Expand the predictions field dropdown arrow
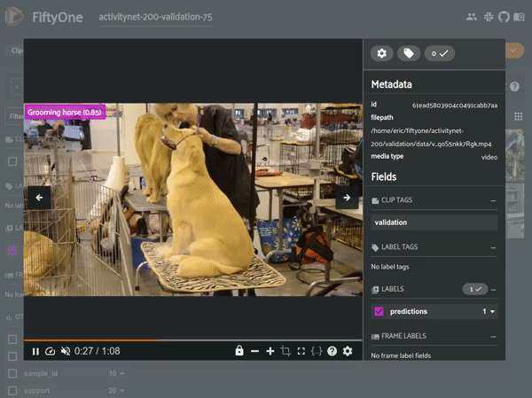Image resolution: width=532 pixels, height=398 pixels. pos(492,312)
